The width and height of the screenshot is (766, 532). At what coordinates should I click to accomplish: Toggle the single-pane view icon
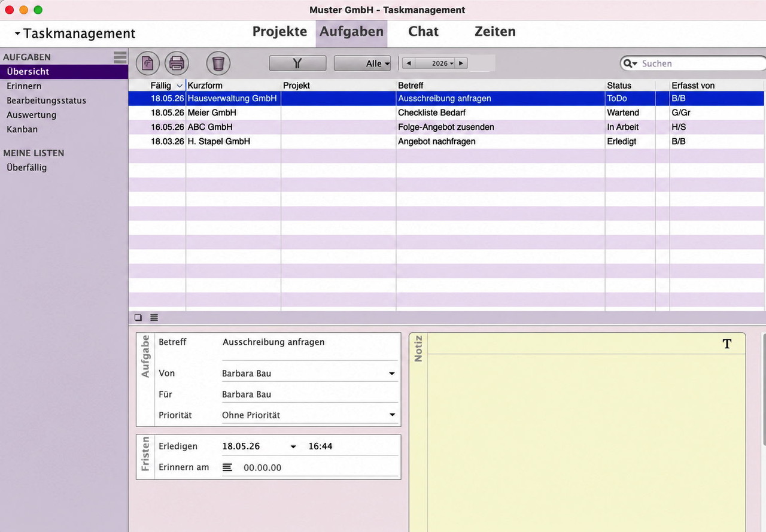pos(138,318)
